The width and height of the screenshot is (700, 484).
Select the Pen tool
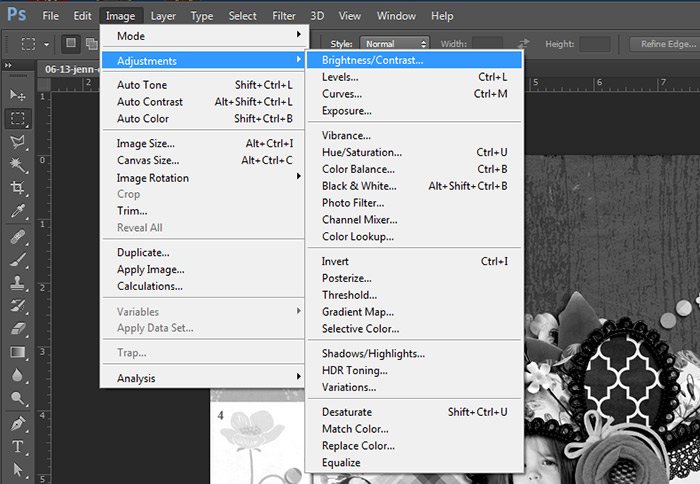[18, 423]
